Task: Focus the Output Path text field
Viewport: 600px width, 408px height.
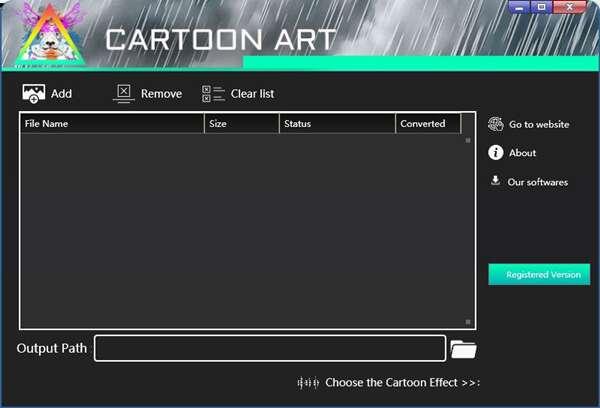Action: point(269,348)
